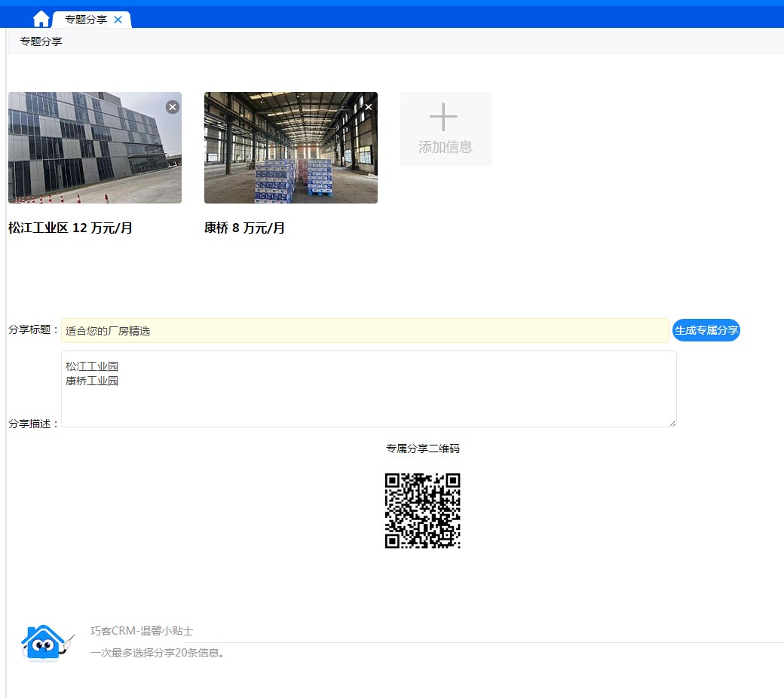Focus the 分享描述 text area
The height and width of the screenshot is (698, 784).
(369, 389)
